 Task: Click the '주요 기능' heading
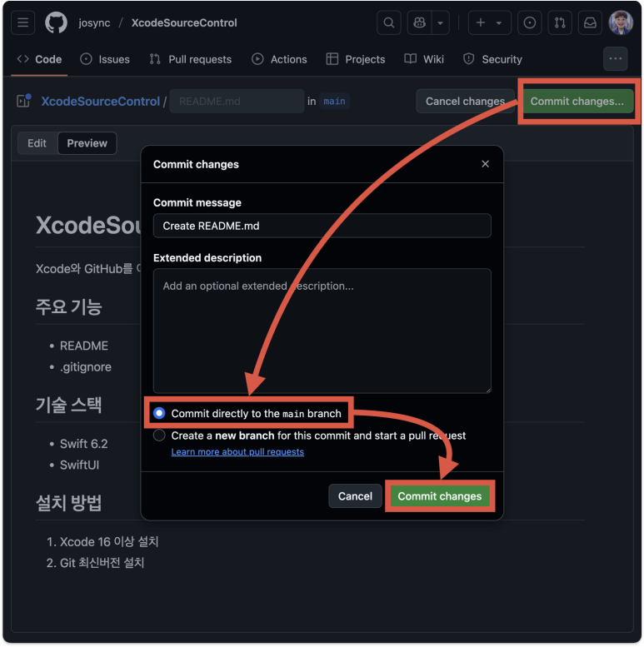coord(68,307)
